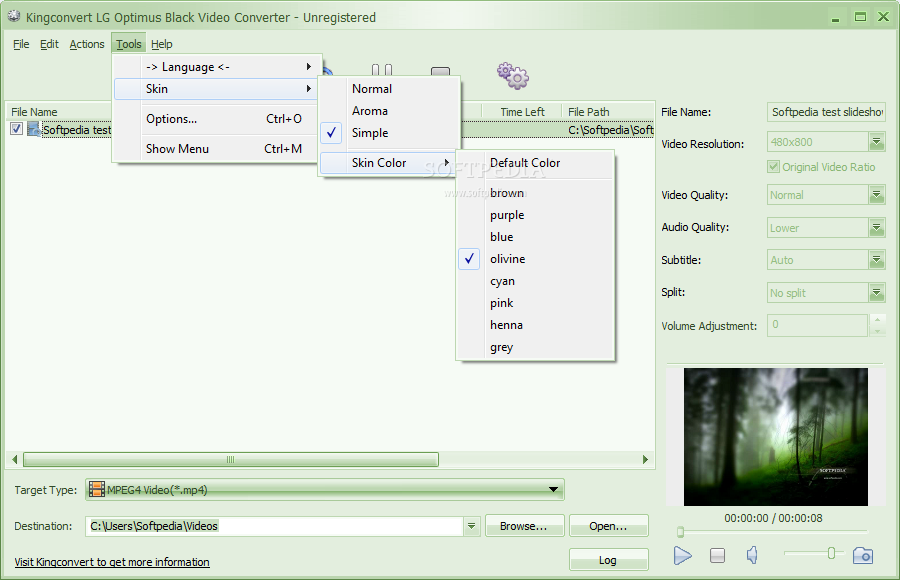This screenshot has height=580, width=900.
Task: Click Show Menu entry
Action: 216,149
